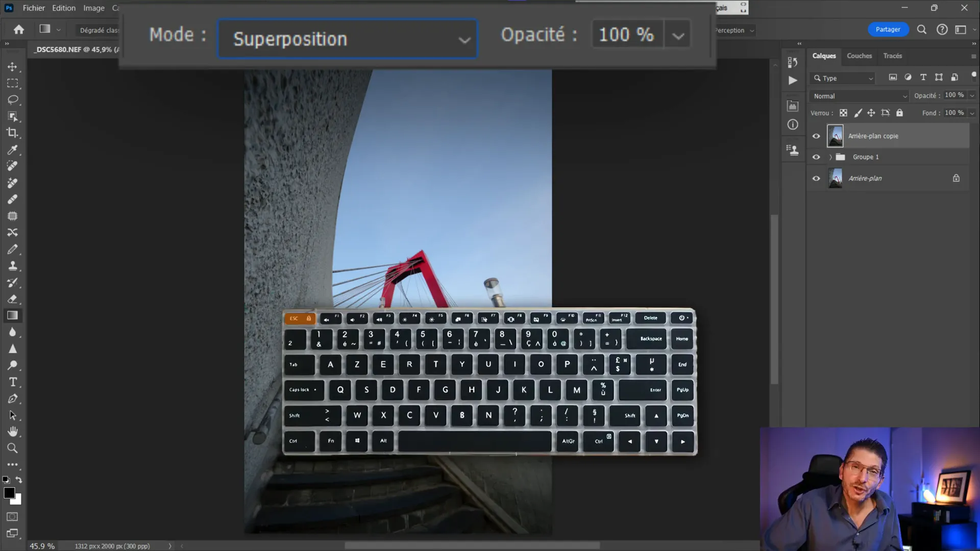The width and height of the screenshot is (980, 551).
Task: Select the Zoom tool
Action: pos(12,448)
